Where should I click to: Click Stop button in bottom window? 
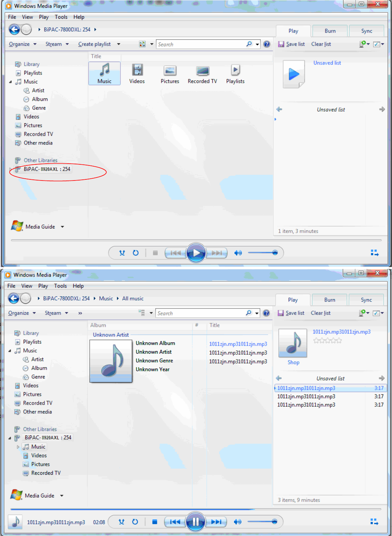point(155,522)
